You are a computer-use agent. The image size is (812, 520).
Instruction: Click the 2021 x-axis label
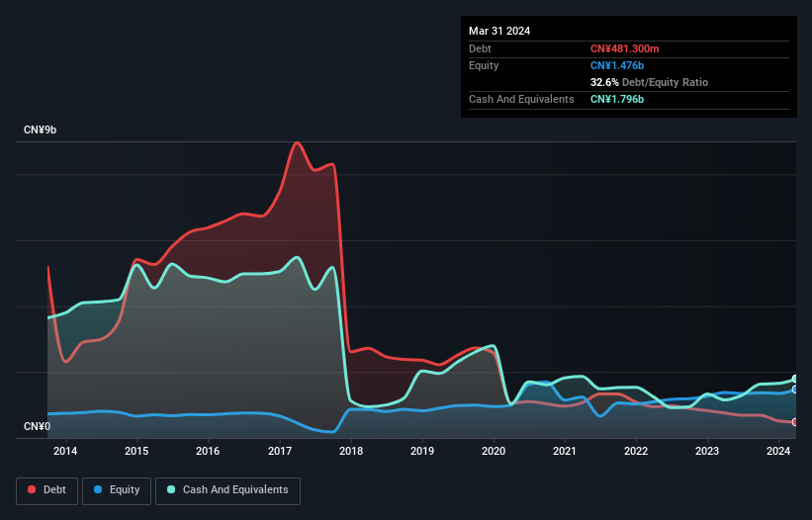[x=565, y=451]
